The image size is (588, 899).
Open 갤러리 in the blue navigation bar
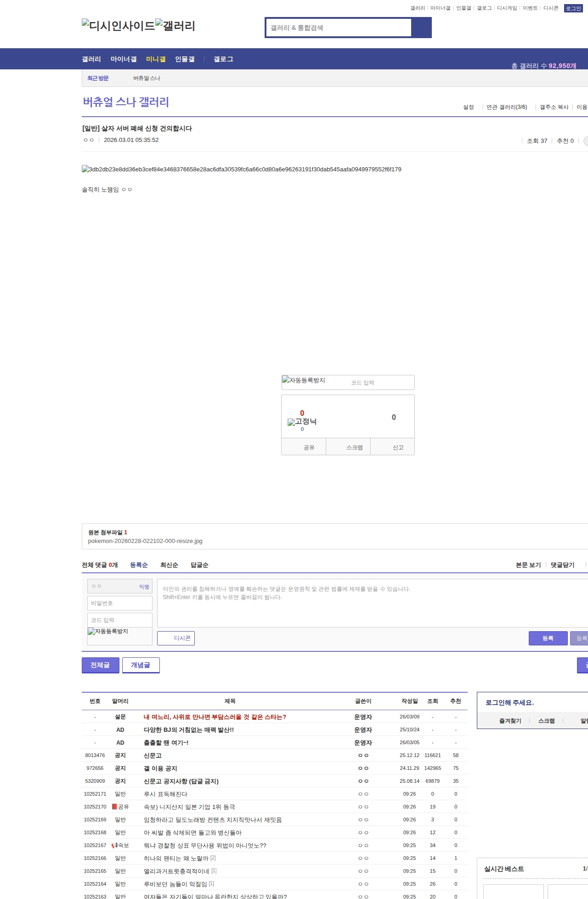[x=91, y=59]
